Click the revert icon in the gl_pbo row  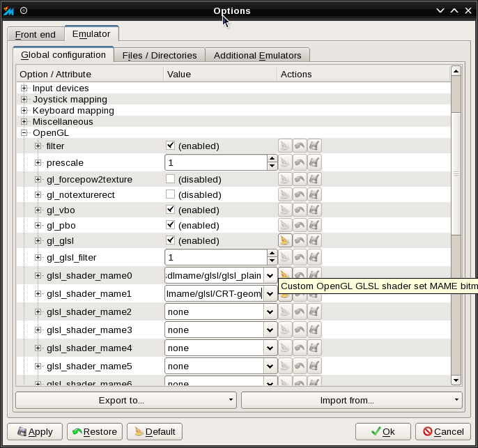[300, 225]
